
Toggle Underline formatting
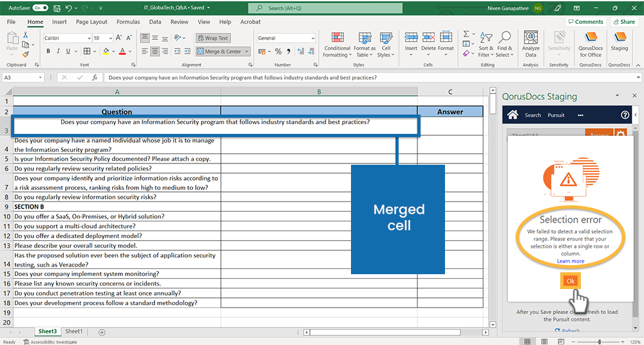coord(68,51)
